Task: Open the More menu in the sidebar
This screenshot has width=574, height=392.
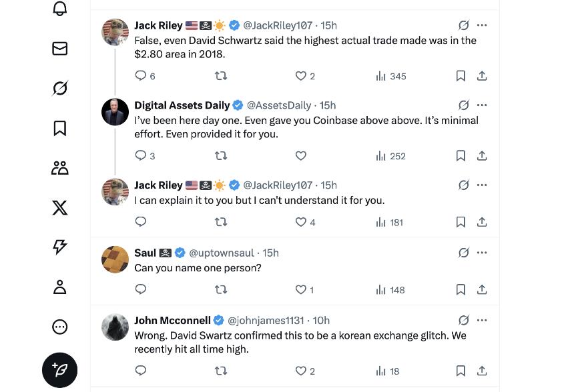Action: (60, 327)
